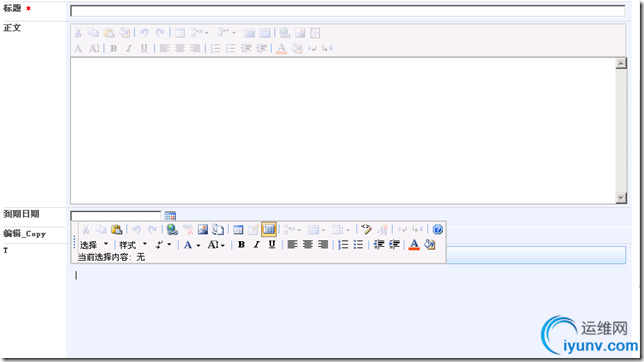Image resolution: width=644 pixels, height=362 pixels.
Task: Copy selection in the floating toolbar
Action: 101,229
